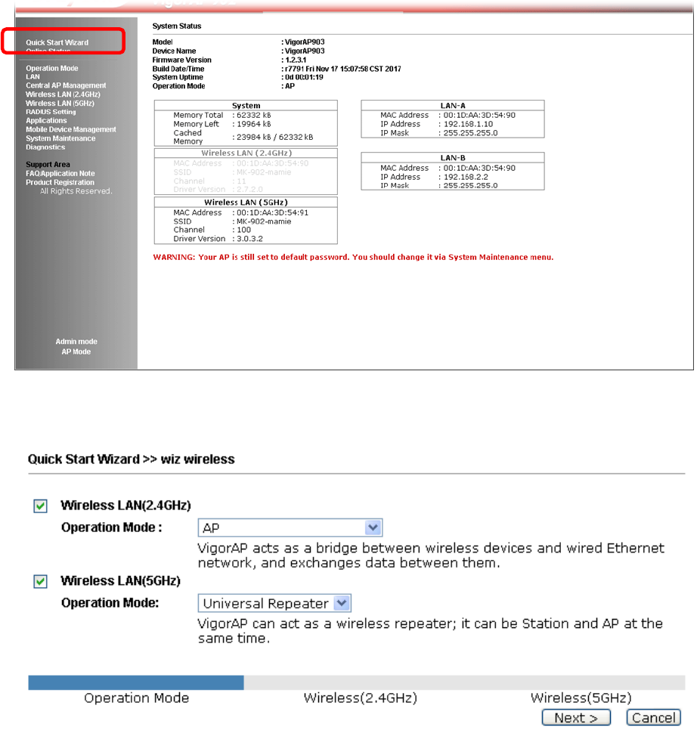Click firmware version value 1.2.3.1
The image size is (700, 752).
pos(296,60)
